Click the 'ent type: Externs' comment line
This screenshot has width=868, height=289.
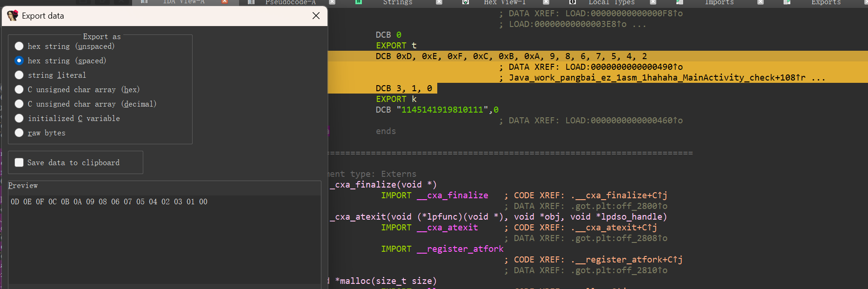373,174
